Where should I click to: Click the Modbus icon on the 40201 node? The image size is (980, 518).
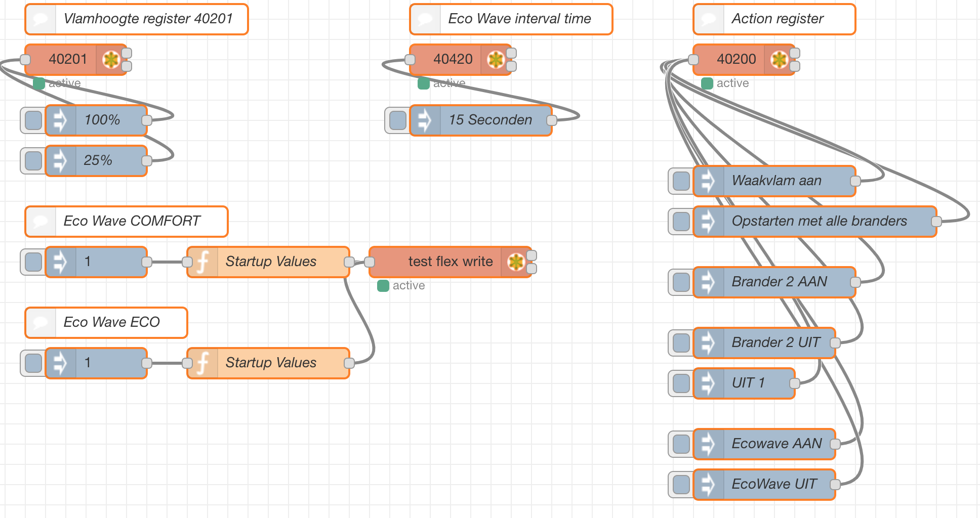pyautogui.click(x=111, y=60)
